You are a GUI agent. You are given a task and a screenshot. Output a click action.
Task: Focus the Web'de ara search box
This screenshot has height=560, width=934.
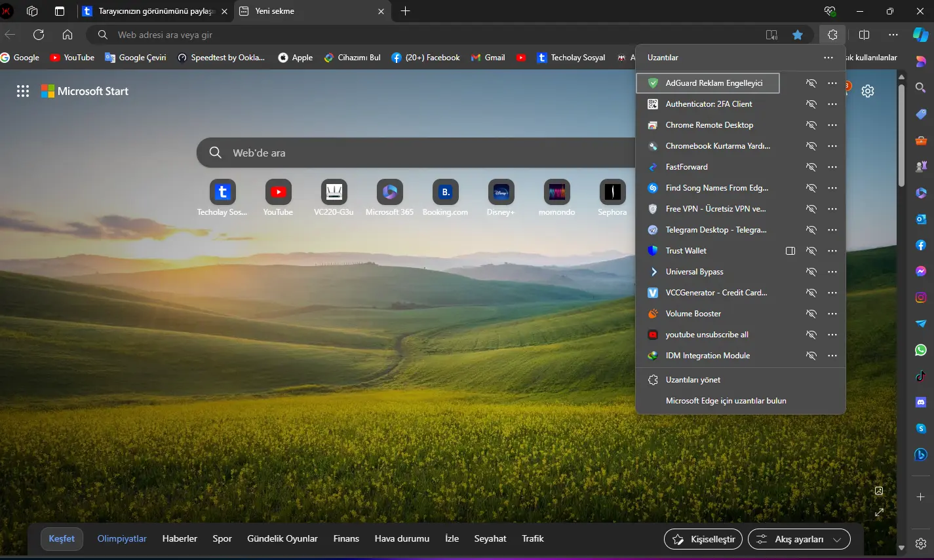pyautogui.click(x=416, y=153)
